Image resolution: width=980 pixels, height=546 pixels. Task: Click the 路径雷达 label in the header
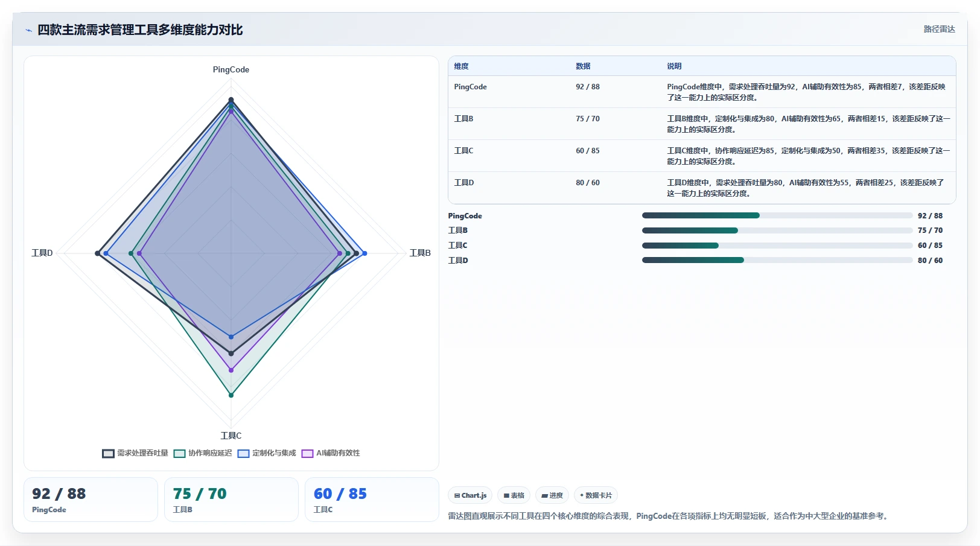pos(939,29)
